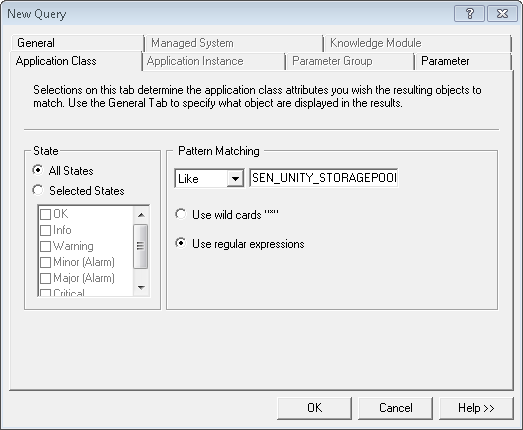
Task: Expand help with Help >> button
Action: tap(476, 408)
